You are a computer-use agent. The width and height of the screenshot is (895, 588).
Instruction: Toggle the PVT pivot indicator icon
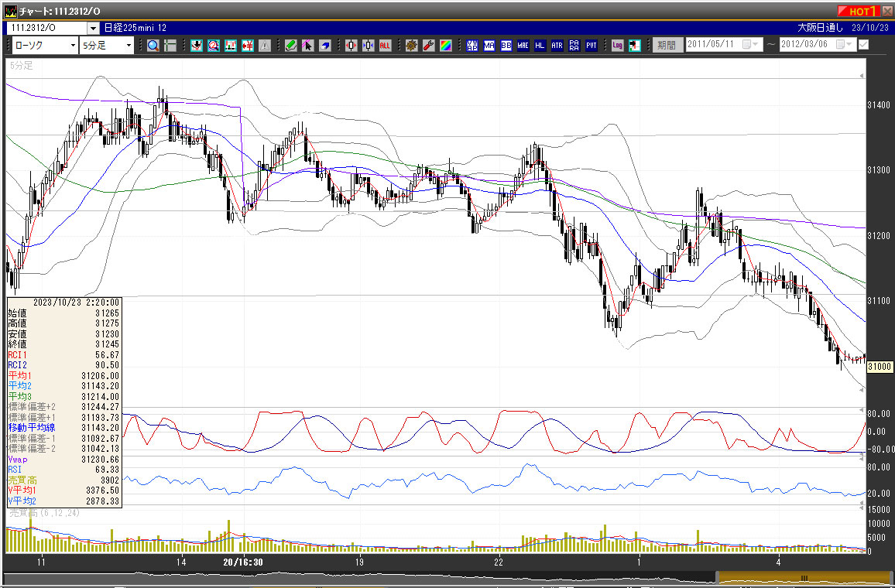click(x=592, y=46)
